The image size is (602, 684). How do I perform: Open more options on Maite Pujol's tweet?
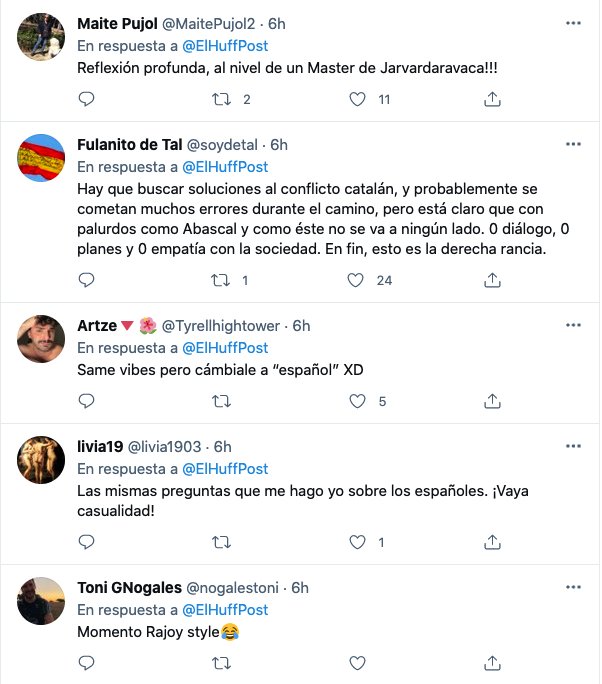coord(573,22)
